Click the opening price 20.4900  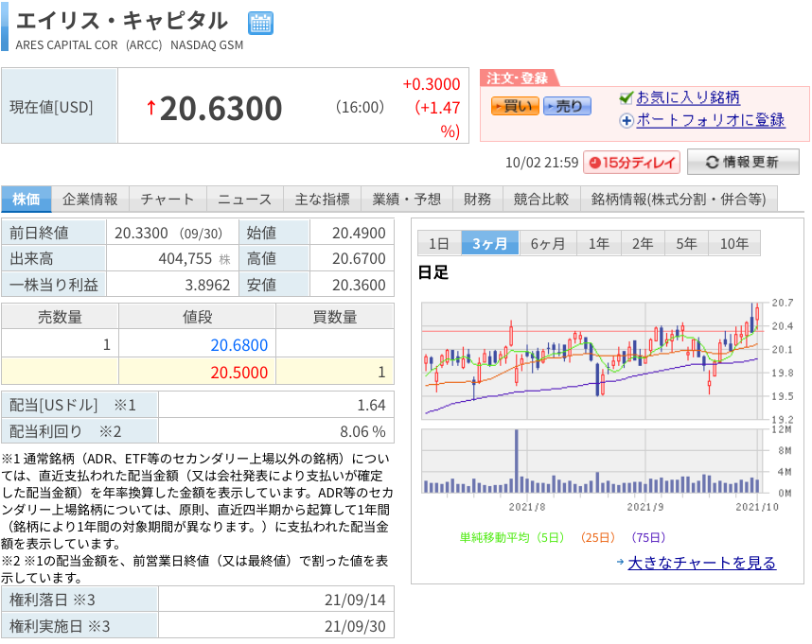[359, 233]
